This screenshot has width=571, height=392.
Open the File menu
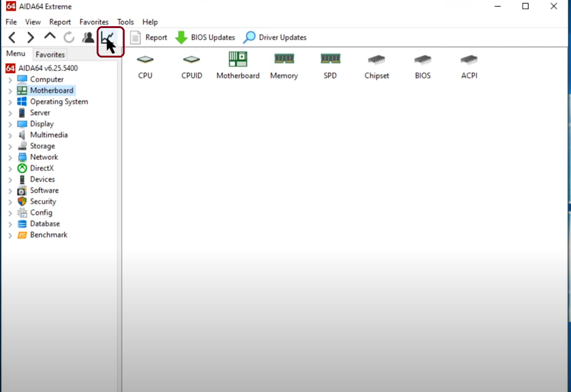(11, 22)
